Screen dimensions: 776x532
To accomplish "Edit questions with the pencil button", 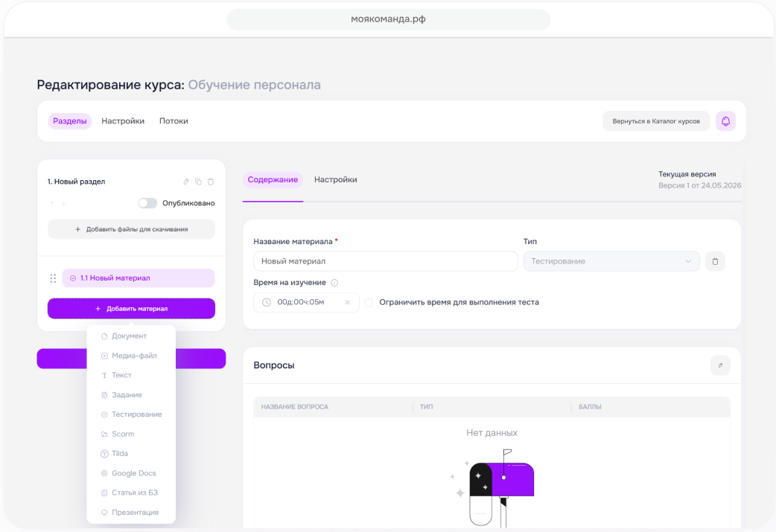I will pos(720,365).
